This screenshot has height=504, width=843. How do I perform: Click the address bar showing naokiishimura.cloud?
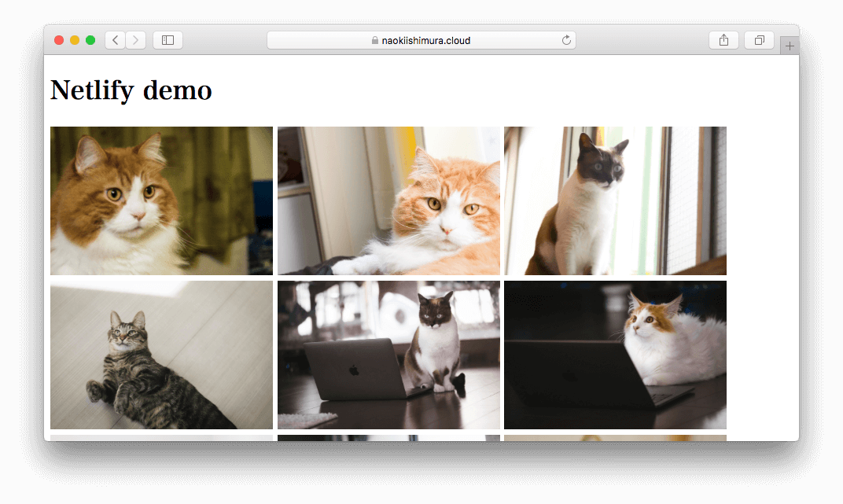421,40
